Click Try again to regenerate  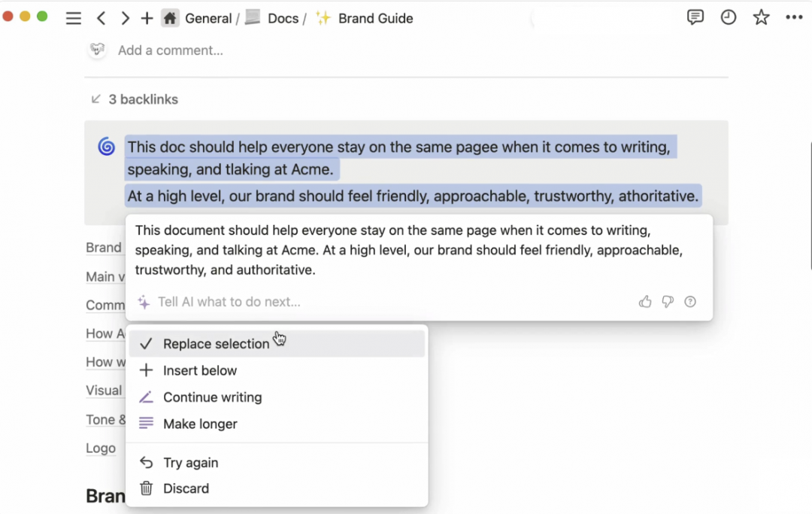pyautogui.click(x=190, y=463)
